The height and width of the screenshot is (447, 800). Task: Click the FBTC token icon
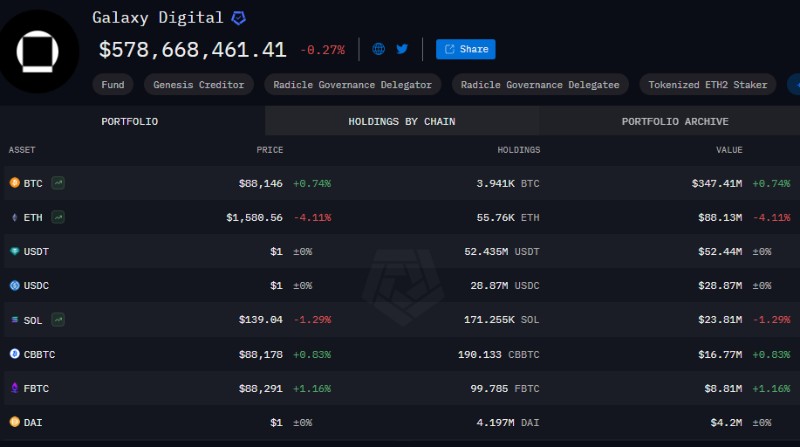[x=14, y=387]
